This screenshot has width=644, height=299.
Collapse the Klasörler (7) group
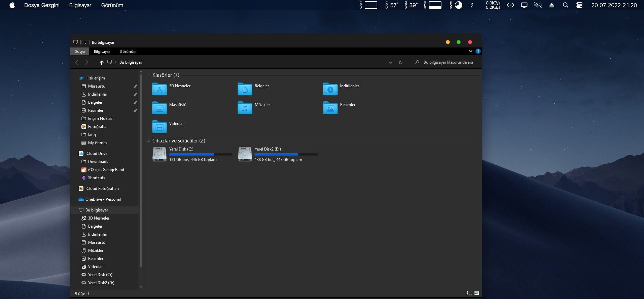(149, 75)
